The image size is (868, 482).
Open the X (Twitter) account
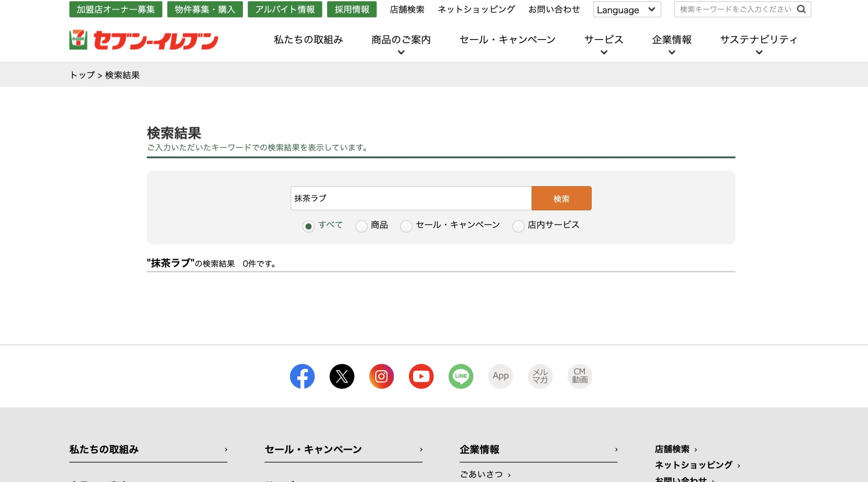342,376
